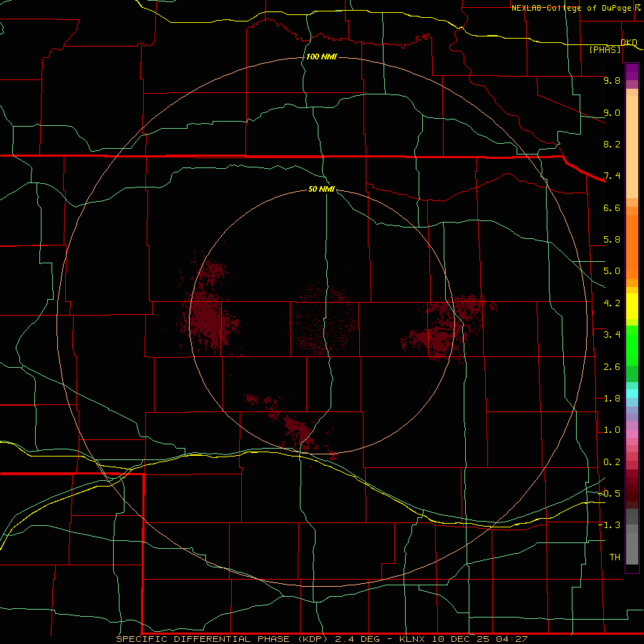The height and width of the screenshot is (644, 644).
Task: Click the 2.6 scale value
Action: pyautogui.click(x=612, y=367)
